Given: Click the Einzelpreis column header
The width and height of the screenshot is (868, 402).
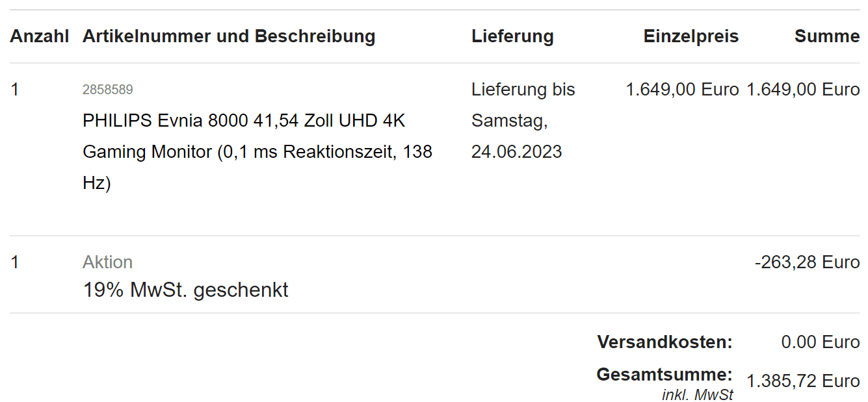Looking at the screenshot, I should click(x=691, y=36).
